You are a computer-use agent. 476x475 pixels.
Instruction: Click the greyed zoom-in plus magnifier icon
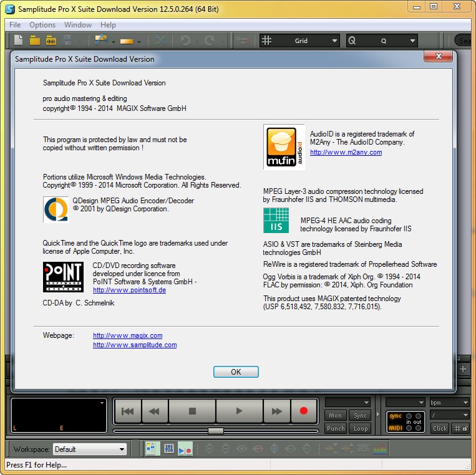(x=210, y=449)
